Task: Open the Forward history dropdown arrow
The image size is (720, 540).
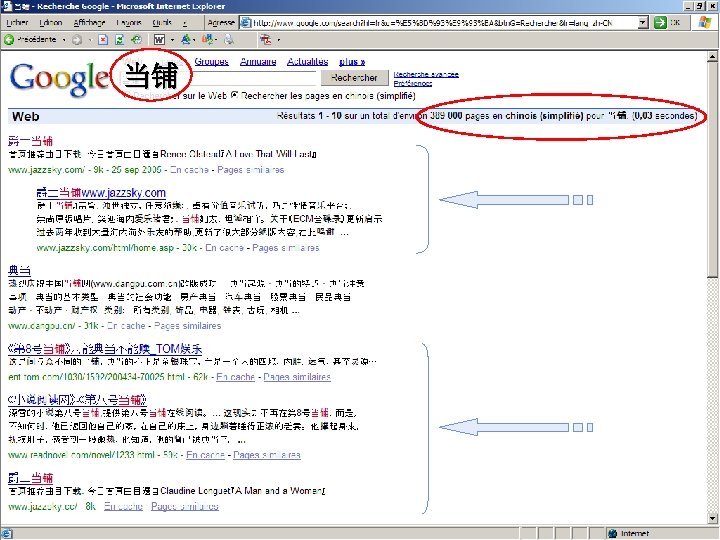Action: [x=90, y=40]
